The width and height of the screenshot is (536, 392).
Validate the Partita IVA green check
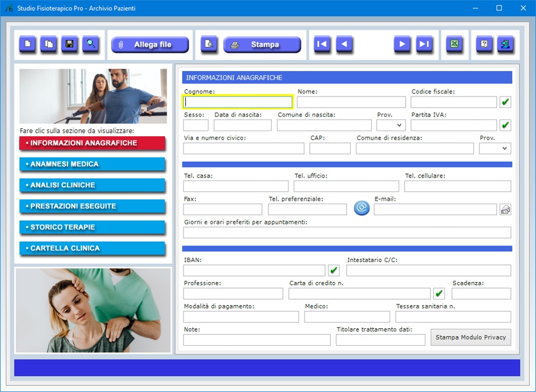[x=505, y=125]
